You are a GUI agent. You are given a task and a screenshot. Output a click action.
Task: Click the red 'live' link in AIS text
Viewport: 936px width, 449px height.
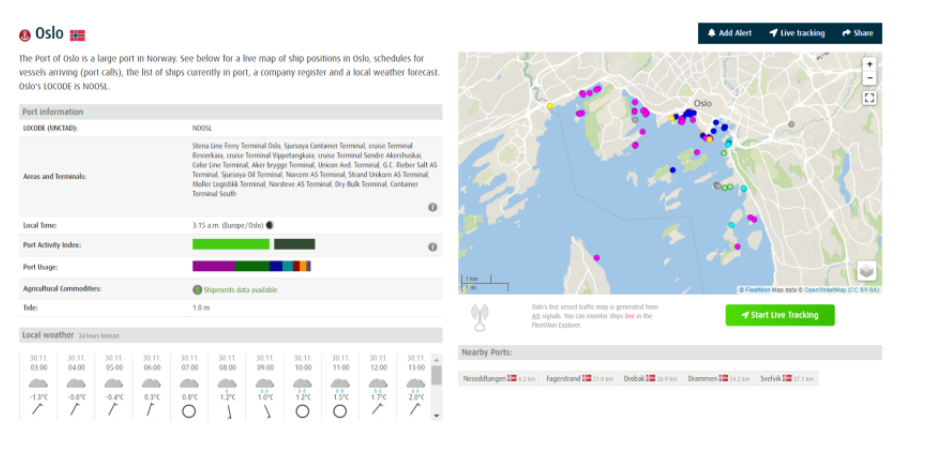pyautogui.click(x=629, y=316)
